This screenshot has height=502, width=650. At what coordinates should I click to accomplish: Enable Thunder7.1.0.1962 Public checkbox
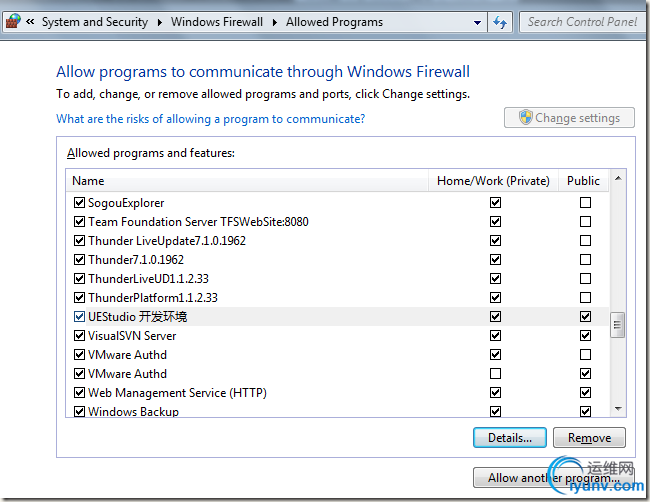[585, 260]
